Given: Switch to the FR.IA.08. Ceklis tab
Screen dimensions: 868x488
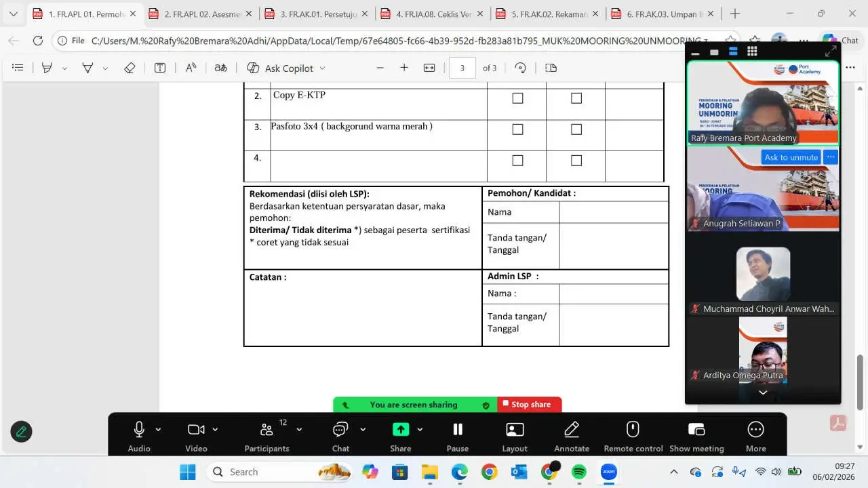Looking at the screenshot, I should tap(433, 14).
